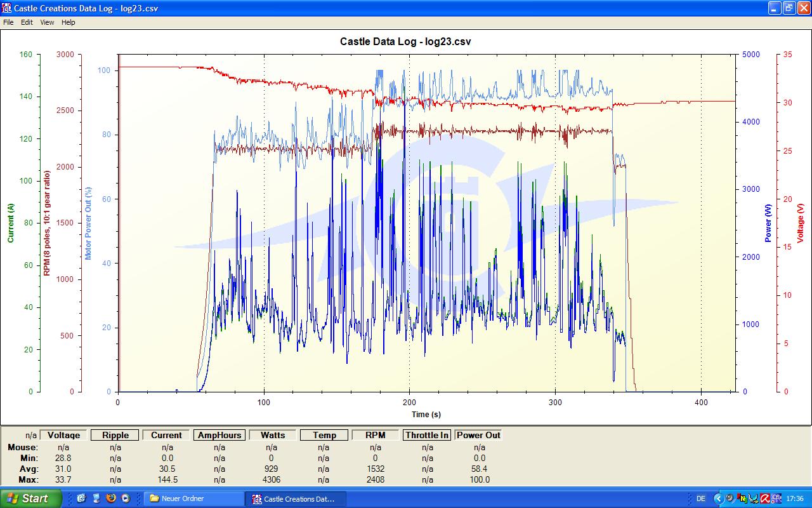The height and width of the screenshot is (508, 812).
Task: Enable the Ripple data series
Action: coord(115,435)
